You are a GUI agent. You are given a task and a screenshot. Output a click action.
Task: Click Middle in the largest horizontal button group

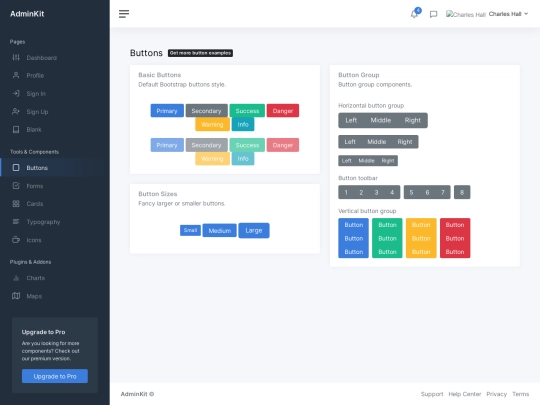pos(381,120)
